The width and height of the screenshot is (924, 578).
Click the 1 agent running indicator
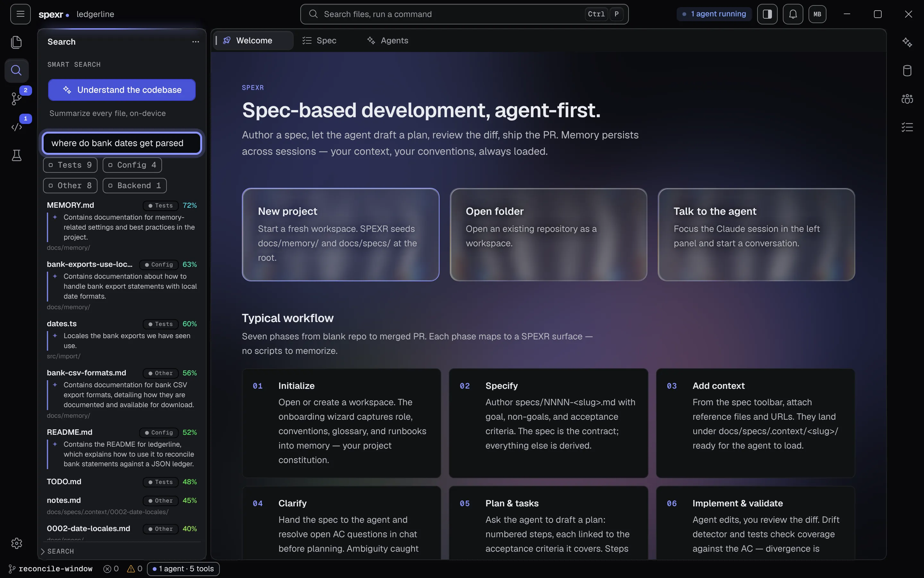point(714,14)
